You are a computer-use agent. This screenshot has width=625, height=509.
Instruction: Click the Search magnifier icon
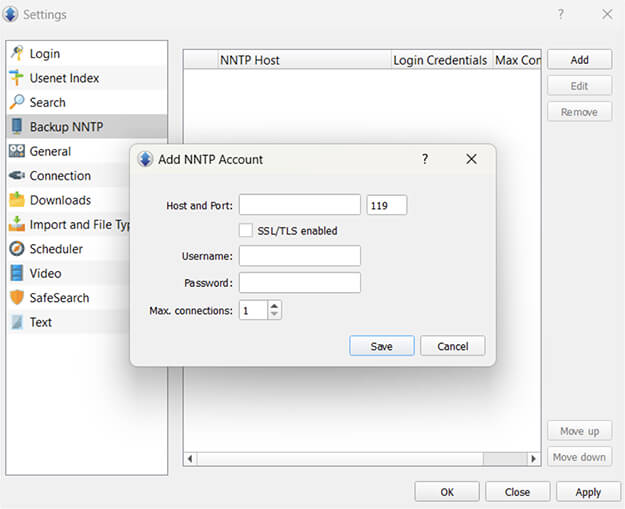click(17, 102)
